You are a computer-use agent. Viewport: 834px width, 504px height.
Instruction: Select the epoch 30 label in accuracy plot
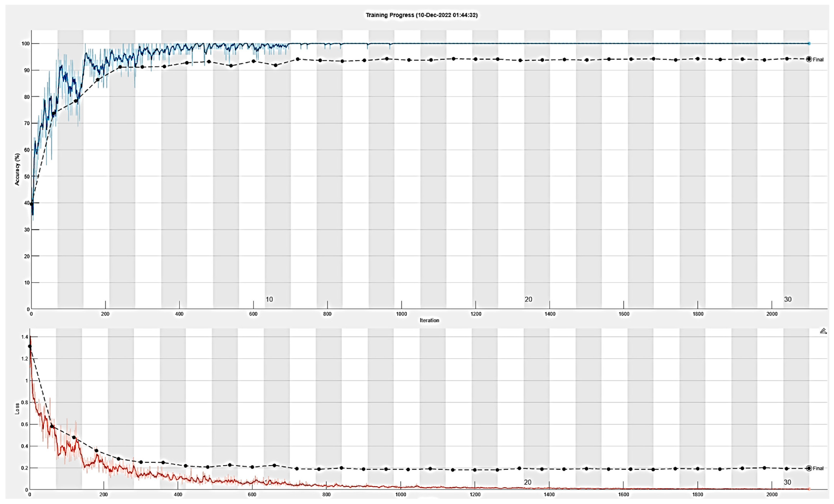pos(788,299)
